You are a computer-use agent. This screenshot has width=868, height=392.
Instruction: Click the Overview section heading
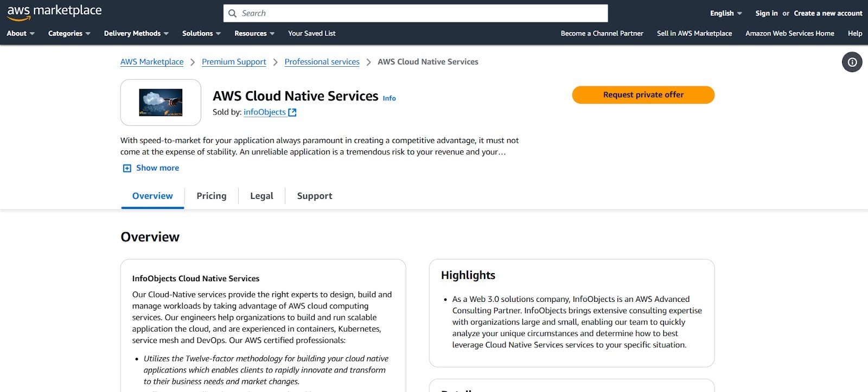(x=150, y=237)
